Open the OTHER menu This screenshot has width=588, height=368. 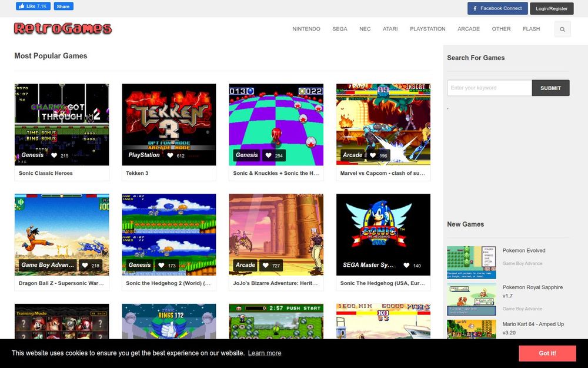[x=501, y=29]
